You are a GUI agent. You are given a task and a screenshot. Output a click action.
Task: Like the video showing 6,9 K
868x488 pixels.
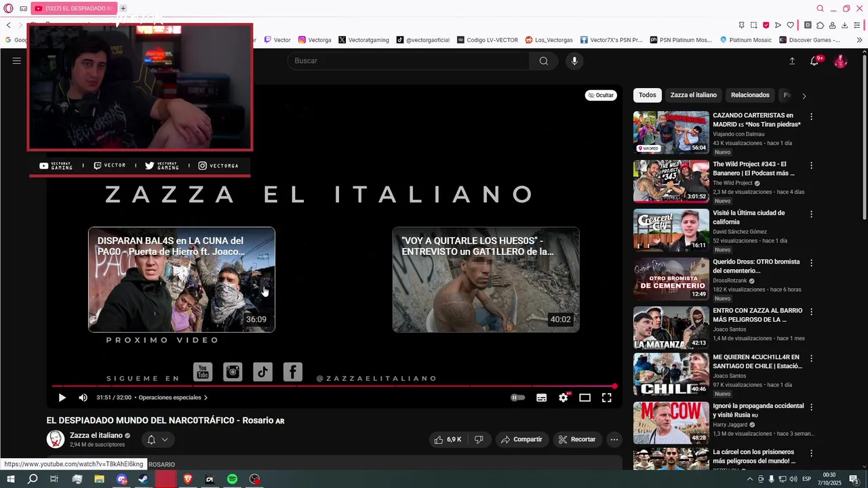pos(448,439)
